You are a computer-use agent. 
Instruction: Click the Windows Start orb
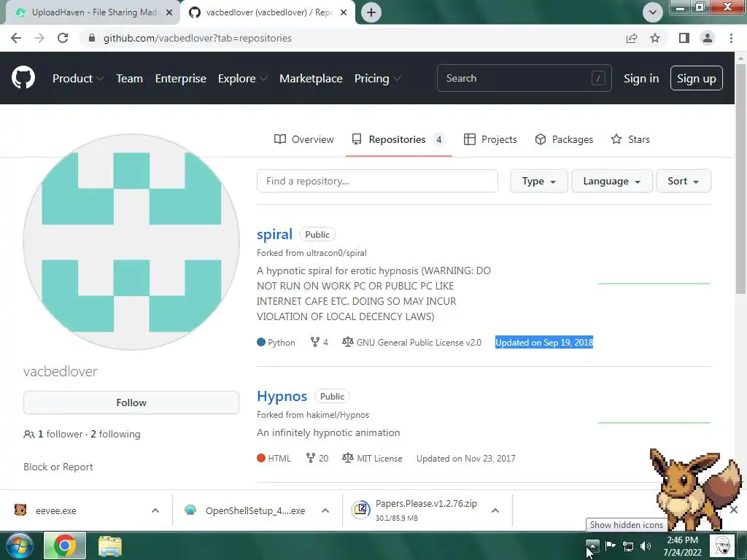coord(20,546)
